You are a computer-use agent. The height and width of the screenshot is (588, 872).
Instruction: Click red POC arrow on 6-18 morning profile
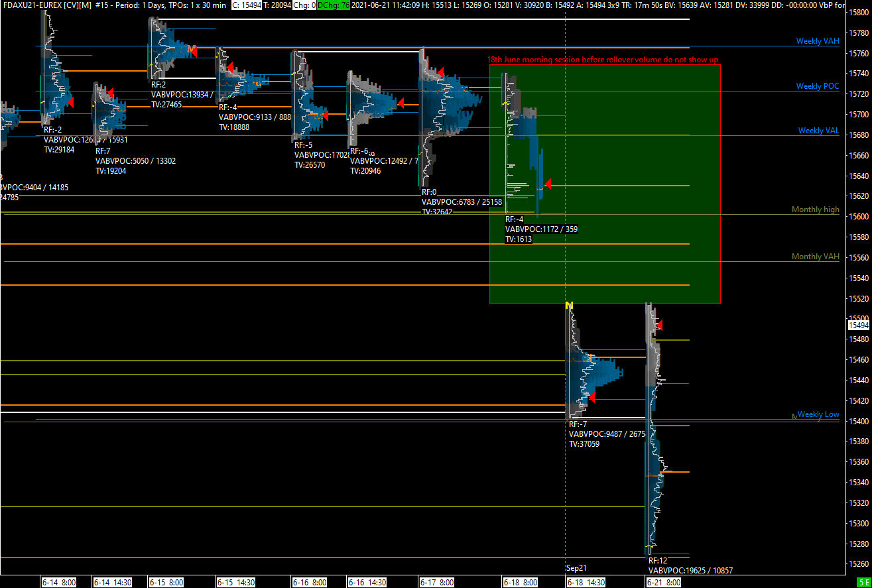coord(548,184)
